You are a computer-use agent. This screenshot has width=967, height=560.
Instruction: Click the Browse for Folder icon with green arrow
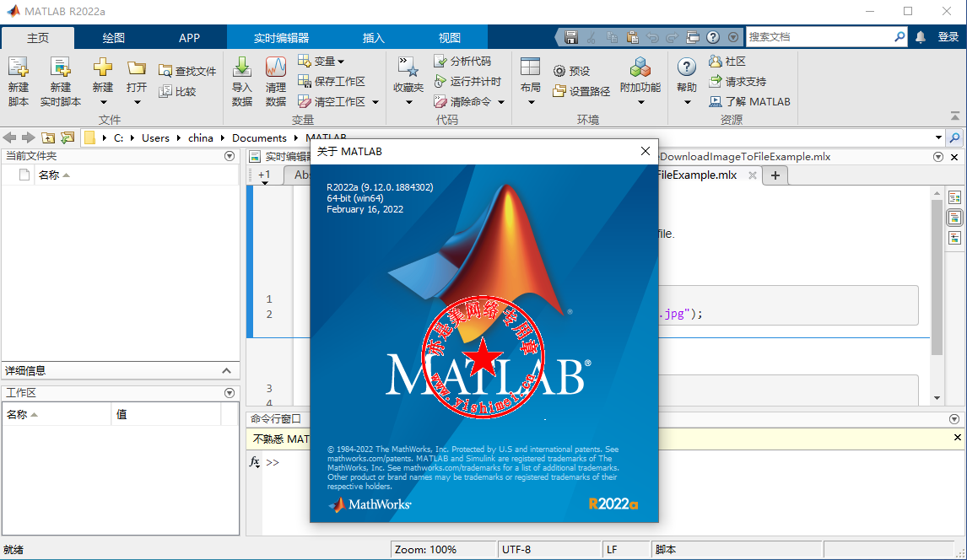point(68,137)
